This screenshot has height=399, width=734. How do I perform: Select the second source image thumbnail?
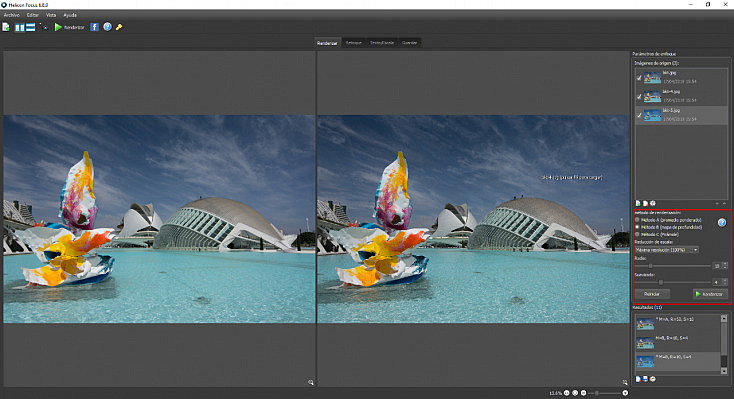[652, 96]
